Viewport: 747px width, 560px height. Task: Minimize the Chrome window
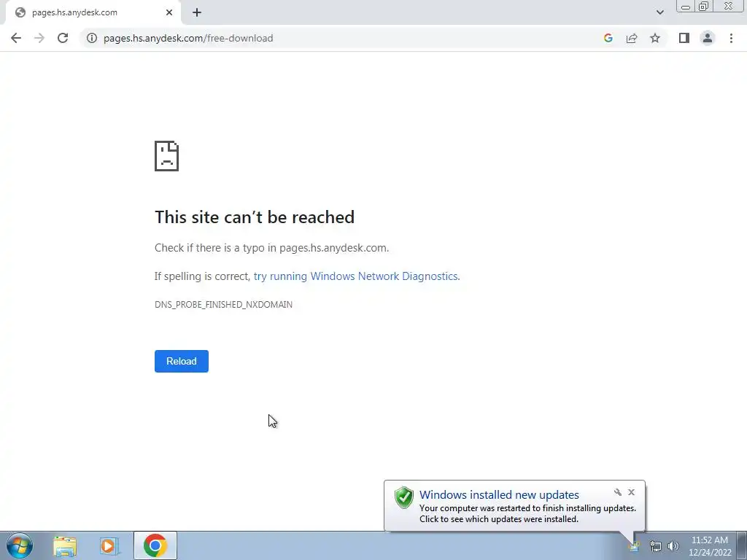point(686,7)
